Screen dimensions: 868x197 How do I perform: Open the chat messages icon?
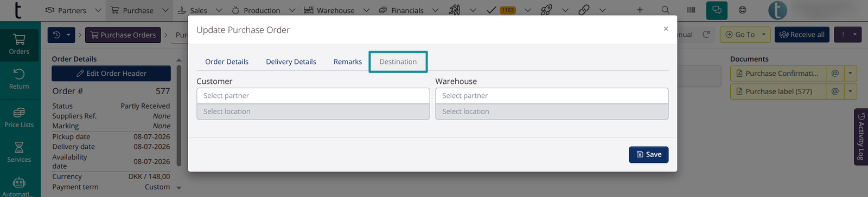tap(717, 10)
